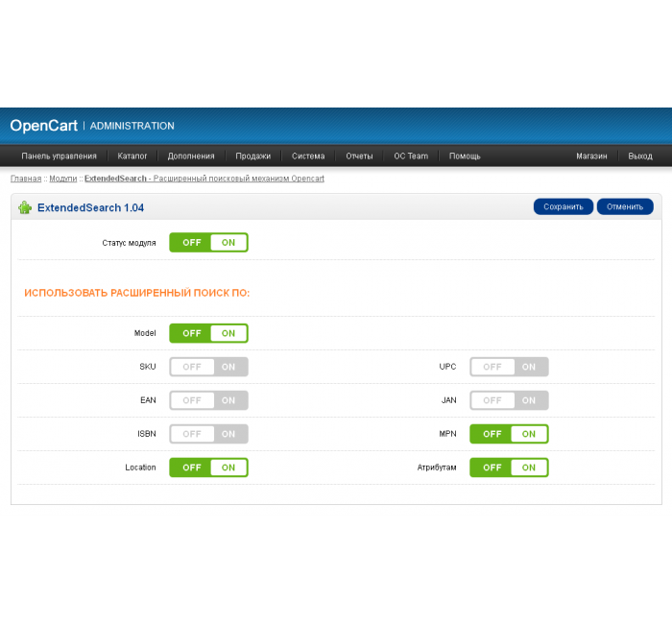Click the Использовать расширенный поиск по heading
The image size is (672, 624).
(x=136, y=293)
